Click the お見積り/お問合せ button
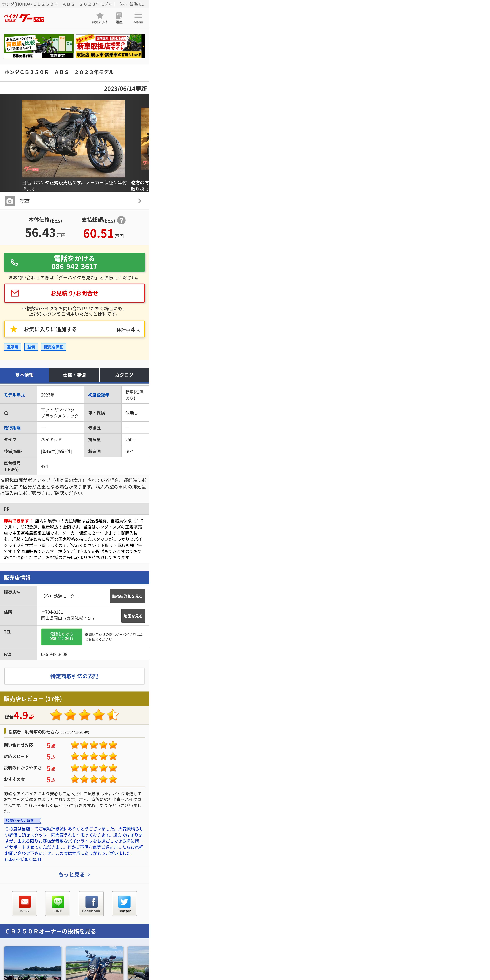Screen dimensions: 490x980 (x=74, y=293)
